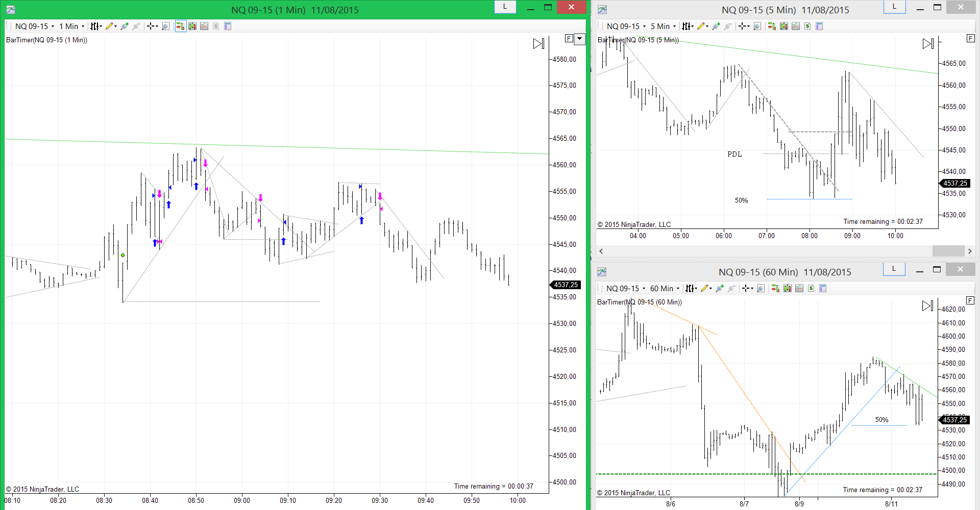
Task: Click Zoom In magnifier in 1 Min toolbar
Action: [124, 26]
